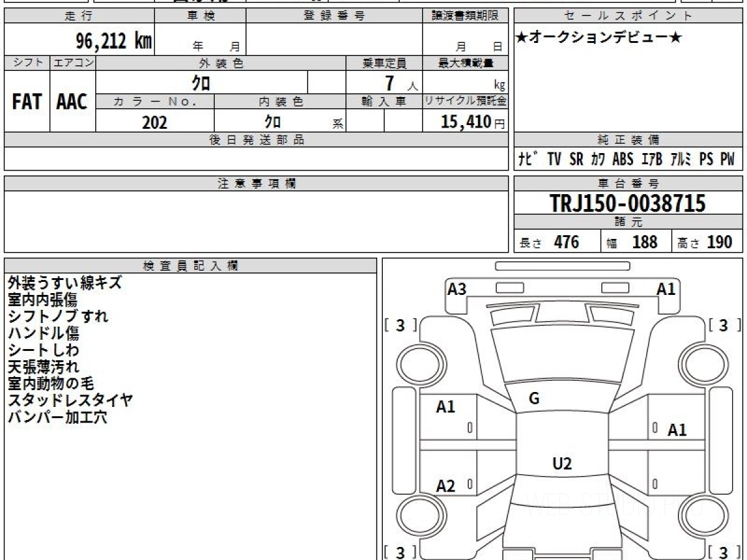The height and width of the screenshot is (560, 747).
Task: Select the AAC air conditioner cell
Action: pos(72,101)
